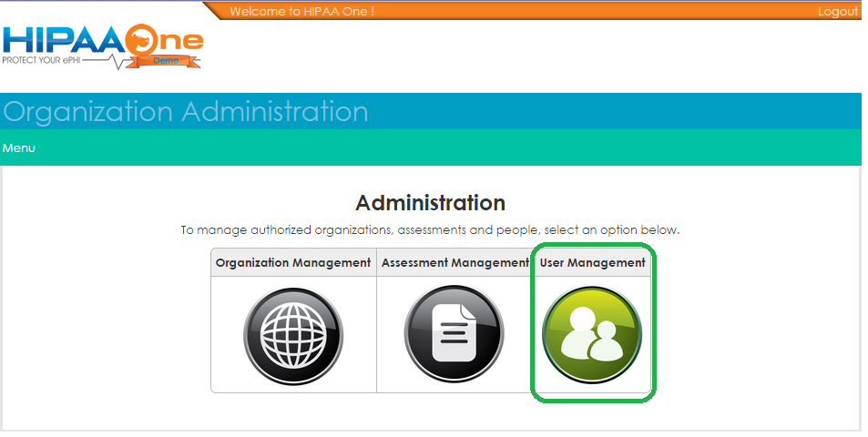Click the Administration heading
Image resolution: width=868 pixels, height=437 pixels.
coord(430,203)
